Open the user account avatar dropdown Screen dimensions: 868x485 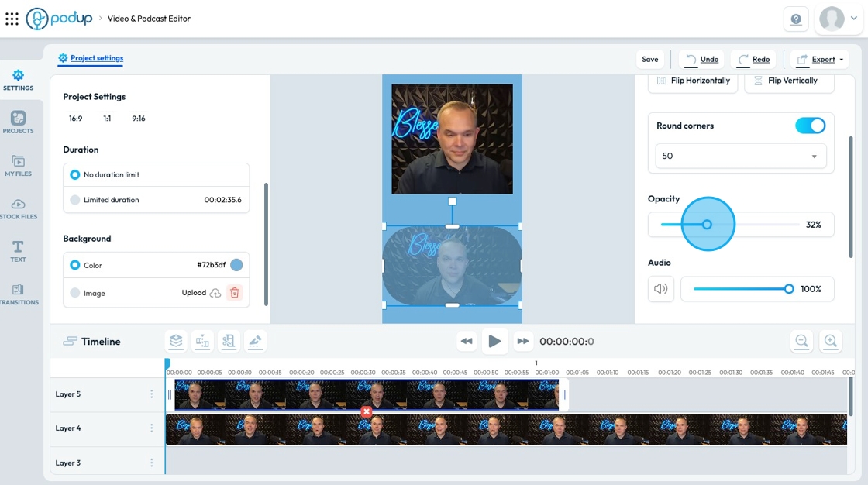coord(838,19)
